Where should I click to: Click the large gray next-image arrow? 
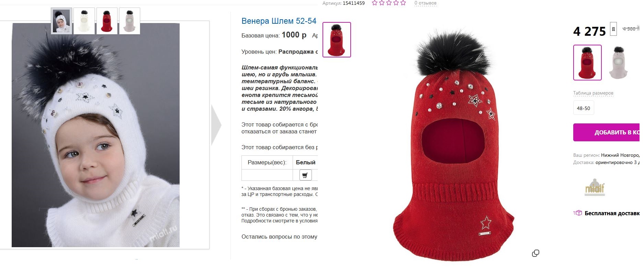click(x=216, y=125)
